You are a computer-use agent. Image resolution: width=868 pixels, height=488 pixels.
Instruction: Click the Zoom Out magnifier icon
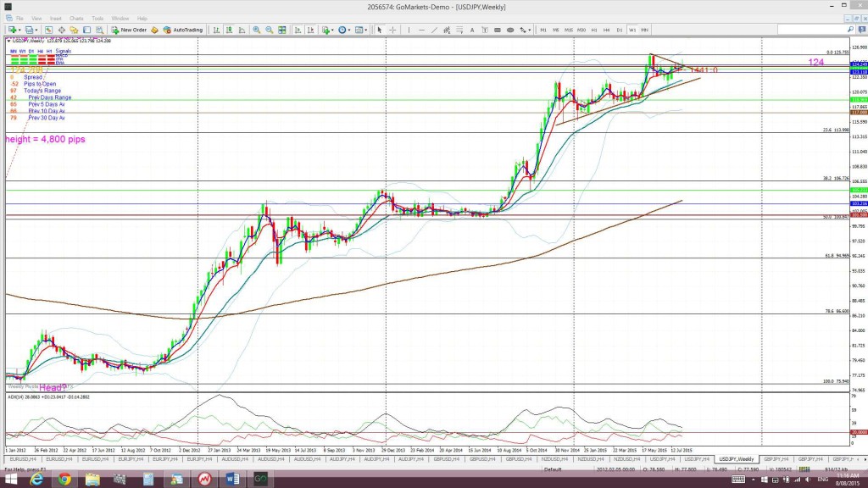tap(269, 30)
